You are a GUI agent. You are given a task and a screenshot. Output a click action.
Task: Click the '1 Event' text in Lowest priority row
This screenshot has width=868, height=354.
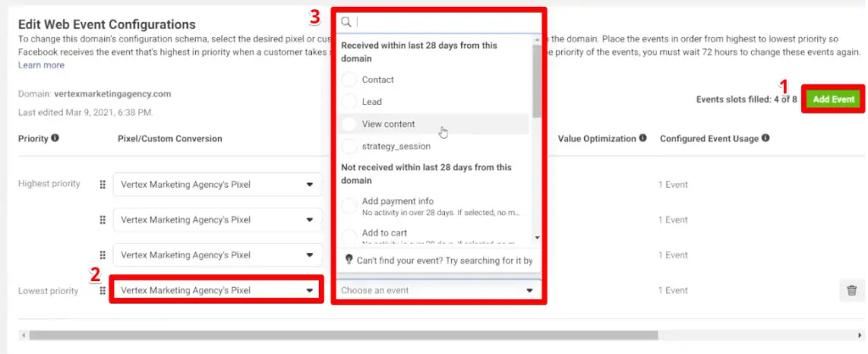pyautogui.click(x=673, y=290)
